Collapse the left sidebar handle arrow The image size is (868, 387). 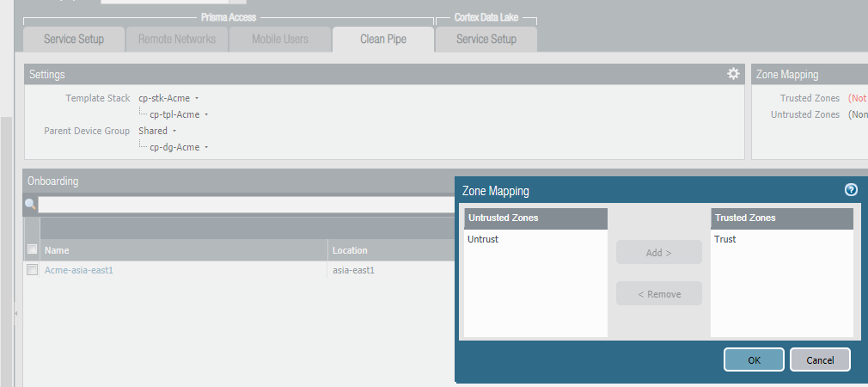point(15,313)
